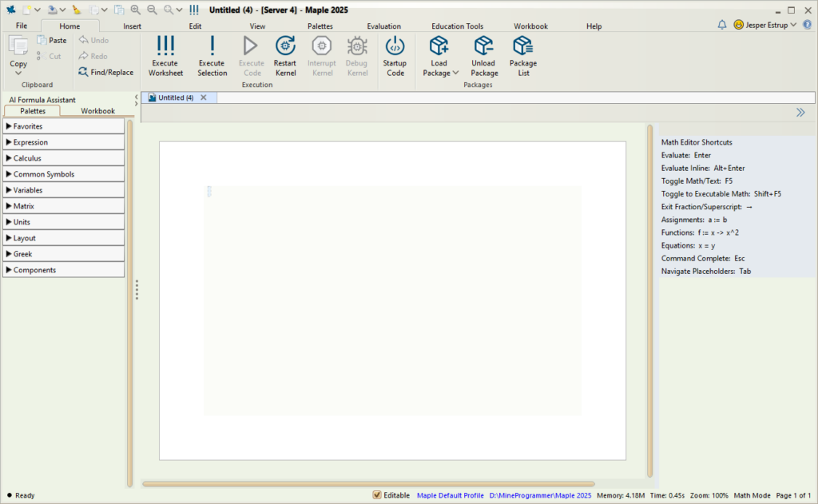Expand the Layout palette
This screenshot has height=504, width=818.
(x=64, y=238)
